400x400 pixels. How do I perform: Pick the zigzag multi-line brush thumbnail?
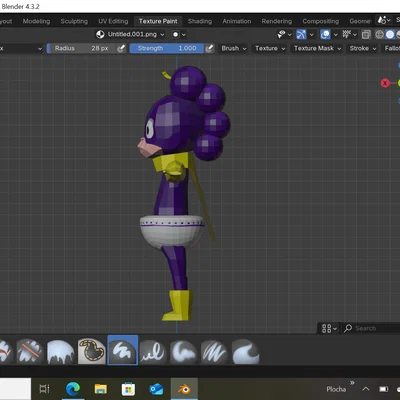point(214,351)
